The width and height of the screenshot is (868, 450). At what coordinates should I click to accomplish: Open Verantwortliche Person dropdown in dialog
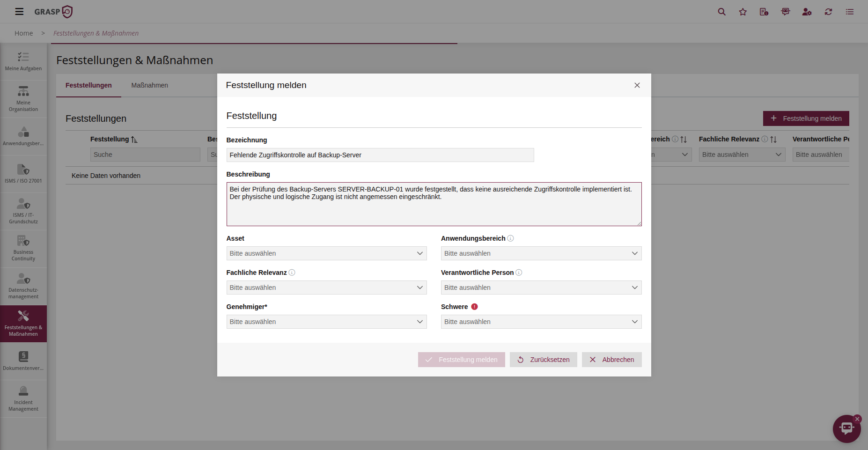[541, 288]
